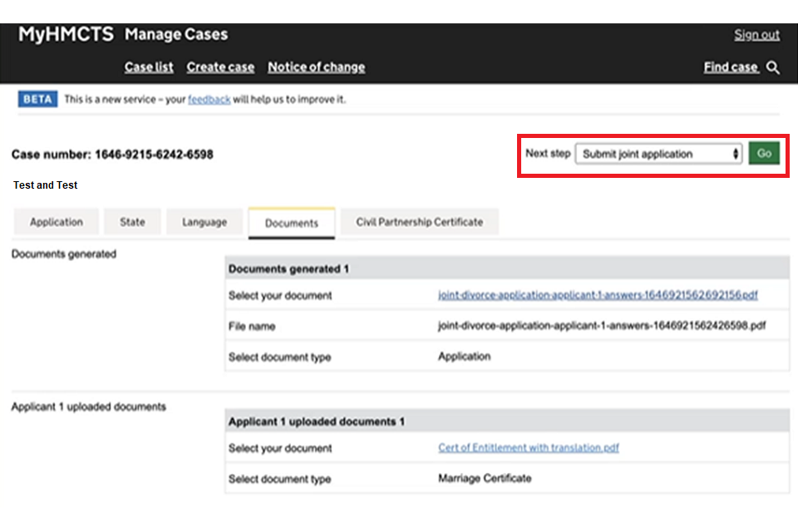Click the magnifying glass search icon
798x532 pixels.
click(x=773, y=68)
